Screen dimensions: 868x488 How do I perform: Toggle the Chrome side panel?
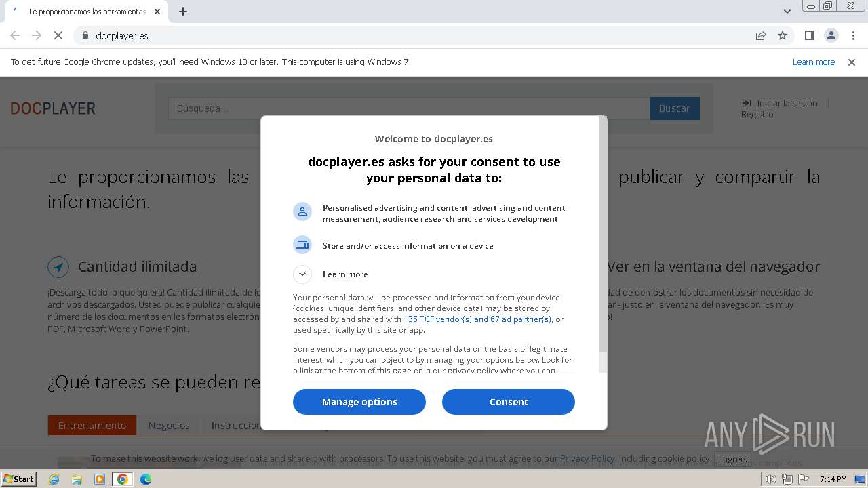click(809, 36)
